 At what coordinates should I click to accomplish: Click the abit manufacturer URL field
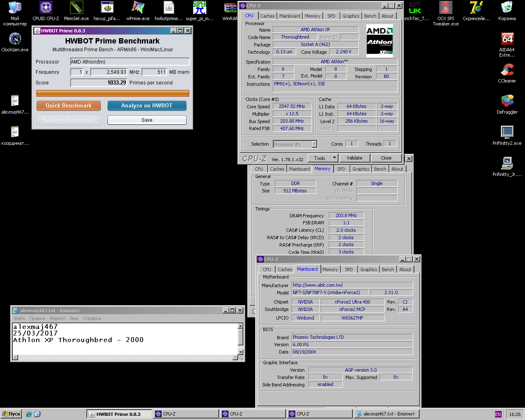coord(352,285)
